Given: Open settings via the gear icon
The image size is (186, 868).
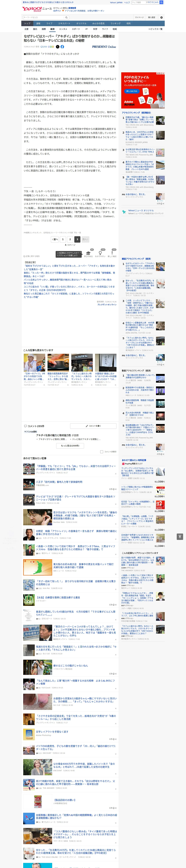Looking at the screenshot, I should click(x=161, y=18).
